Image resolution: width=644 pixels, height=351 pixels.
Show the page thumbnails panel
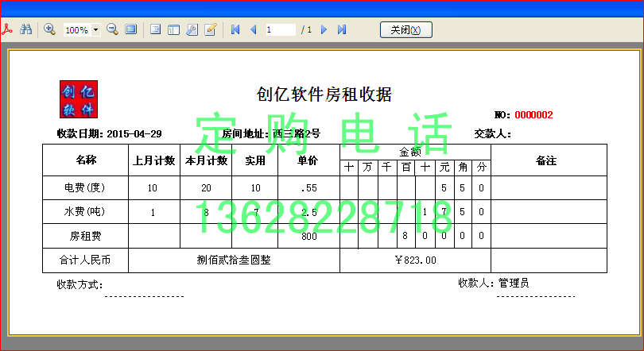click(x=173, y=29)
